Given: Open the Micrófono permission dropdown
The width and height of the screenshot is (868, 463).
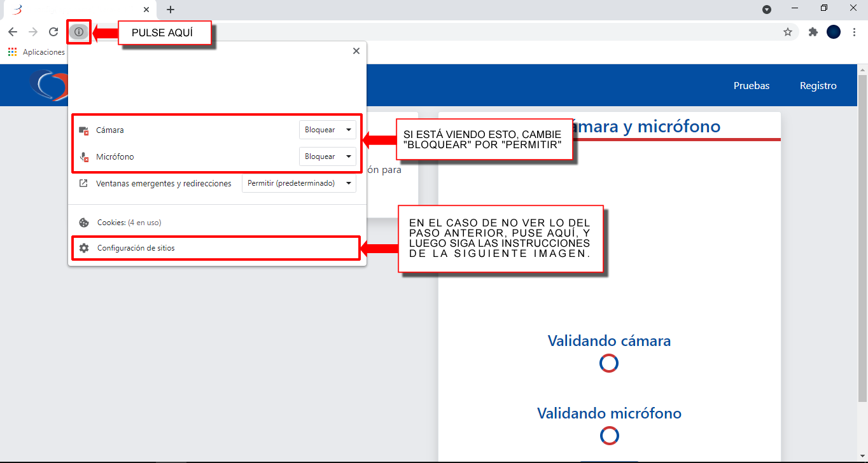Looking at the screenshot, I should [x=327, y=156].
